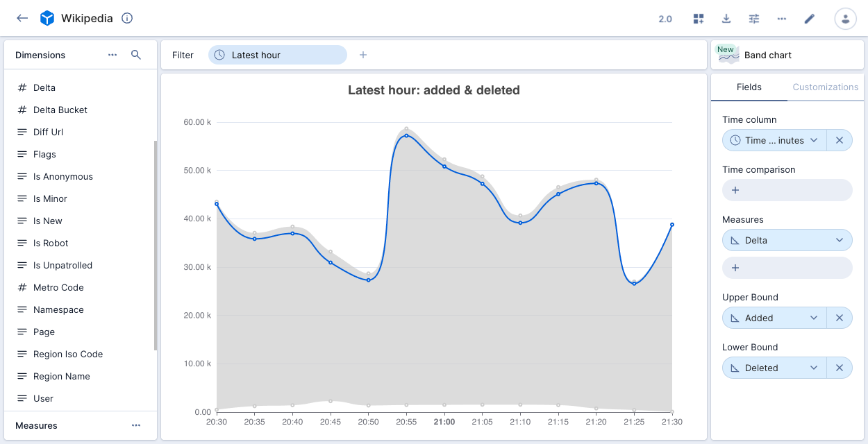This screenshot has width=868, height=444.
Task: Select the Fields tab
Action: (x=749, y=87)
